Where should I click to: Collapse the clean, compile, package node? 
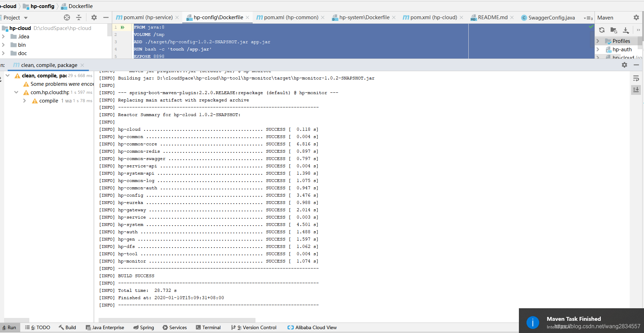click(x=8, y=75)
